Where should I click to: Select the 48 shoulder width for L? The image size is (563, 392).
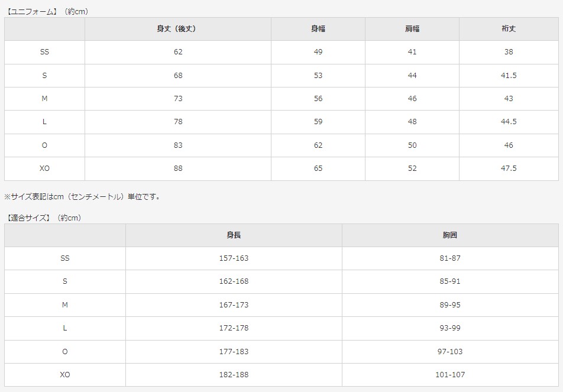click(x=412, y=122)
